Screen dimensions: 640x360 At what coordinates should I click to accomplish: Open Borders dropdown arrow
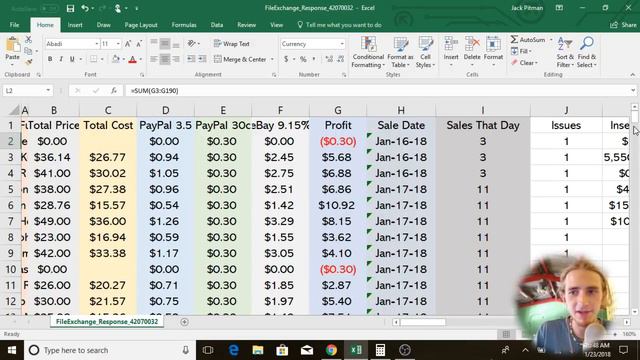(x=102, y=60)
